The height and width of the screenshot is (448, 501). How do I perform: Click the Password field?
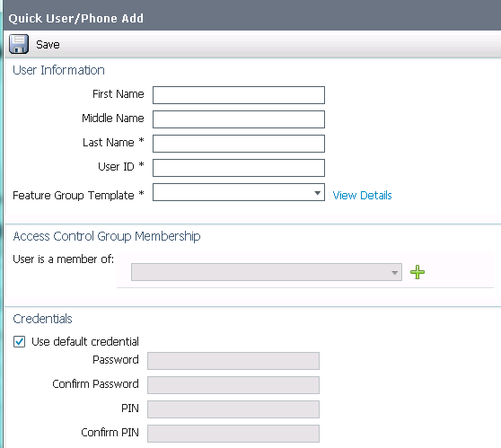(x=233, y=361)
